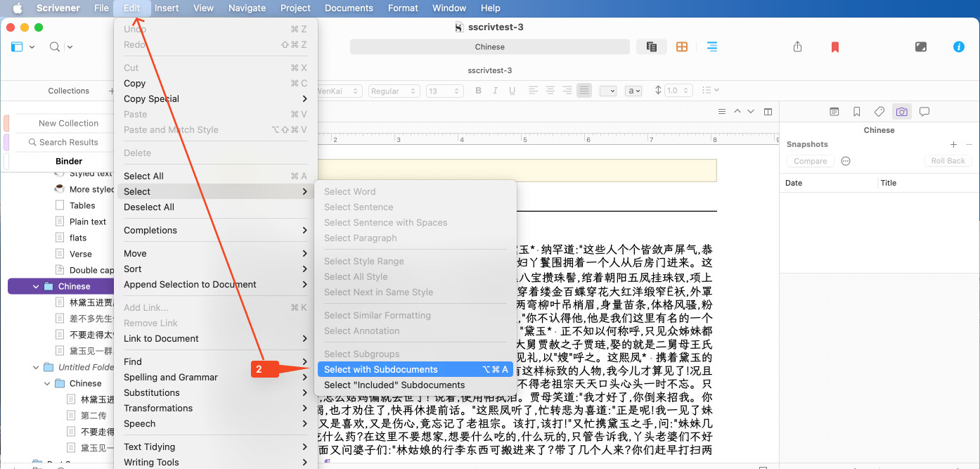The width and height of the screenshot is (980, 469).
Task: Open the Bookmarks tab in Inspector
Action: pos(856,112)
